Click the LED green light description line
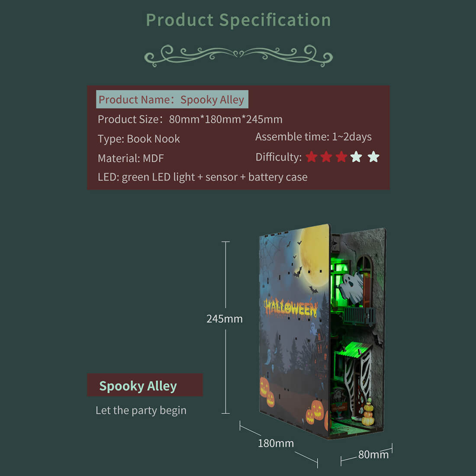The image size is (476, 476). (x=203, y=177)
